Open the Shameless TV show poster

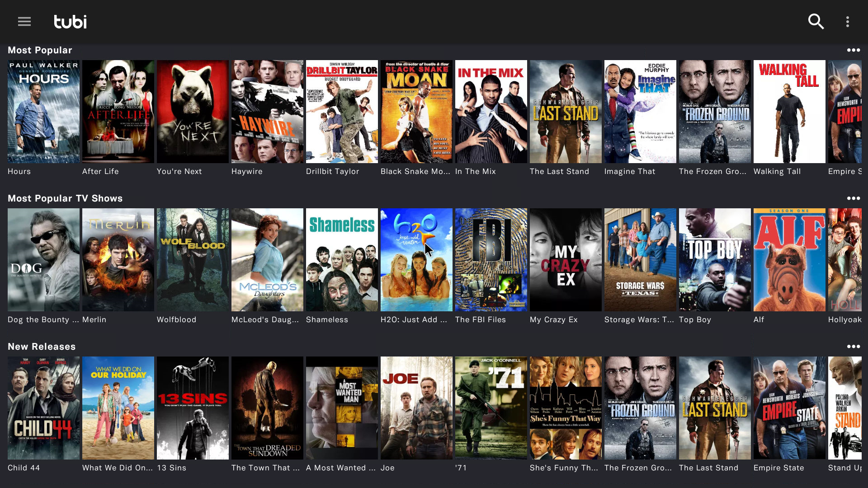pos(342,260)
